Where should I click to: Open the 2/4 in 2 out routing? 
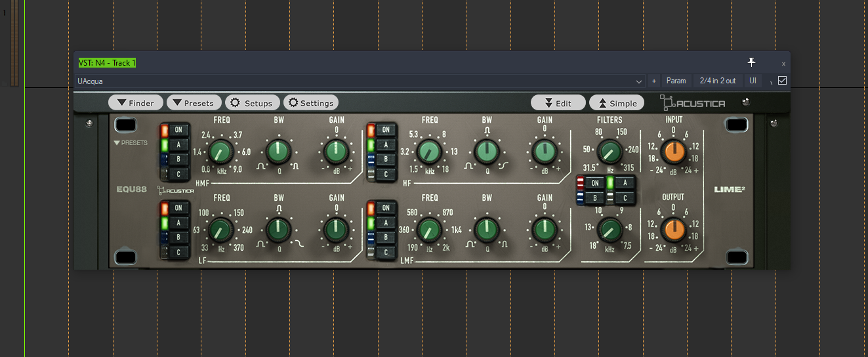click(x=718, y=81)
